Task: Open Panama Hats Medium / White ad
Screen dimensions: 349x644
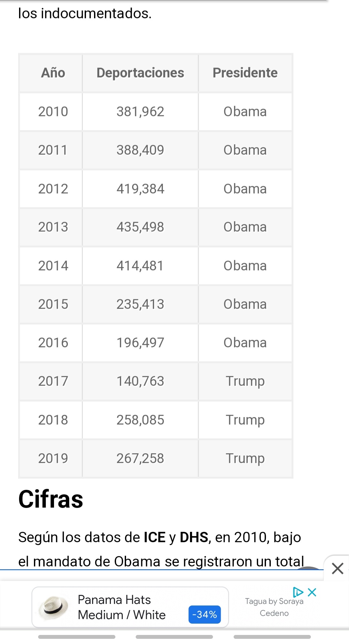Action: coord(130,607)
